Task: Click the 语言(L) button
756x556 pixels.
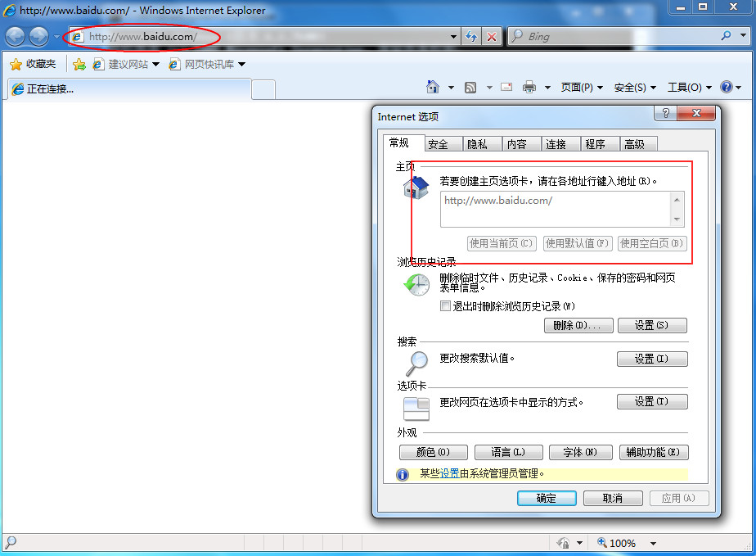Action: 508,452
